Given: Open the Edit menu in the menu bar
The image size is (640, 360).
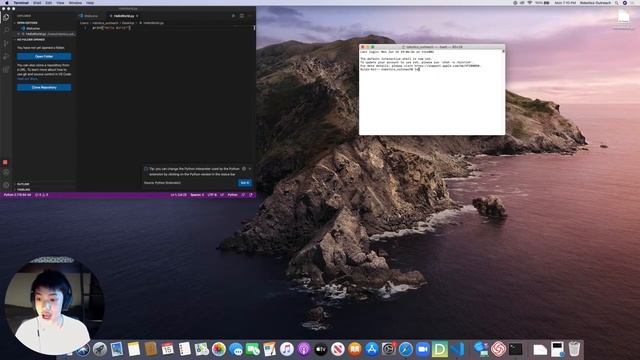Looking at the screenshot, I should pyautogui.click(x=49, y=2).
